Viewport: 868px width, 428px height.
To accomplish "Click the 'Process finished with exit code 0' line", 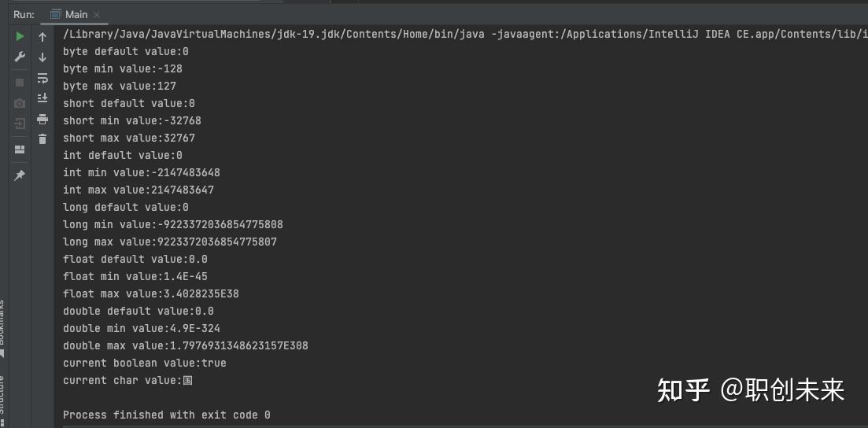I will coord(167,415).
